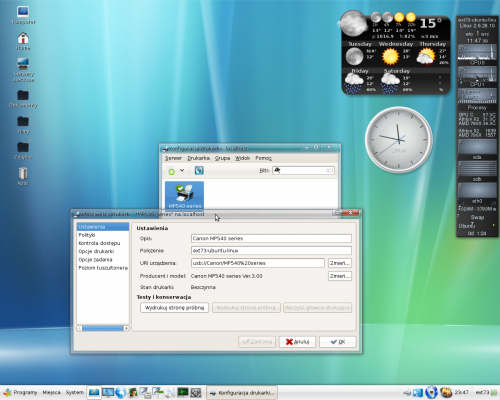Open the Serwery sieciowe desktop icon

24,69
